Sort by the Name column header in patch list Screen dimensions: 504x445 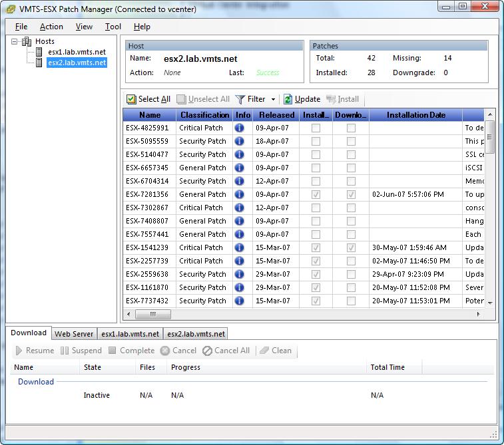click(150, 115)
